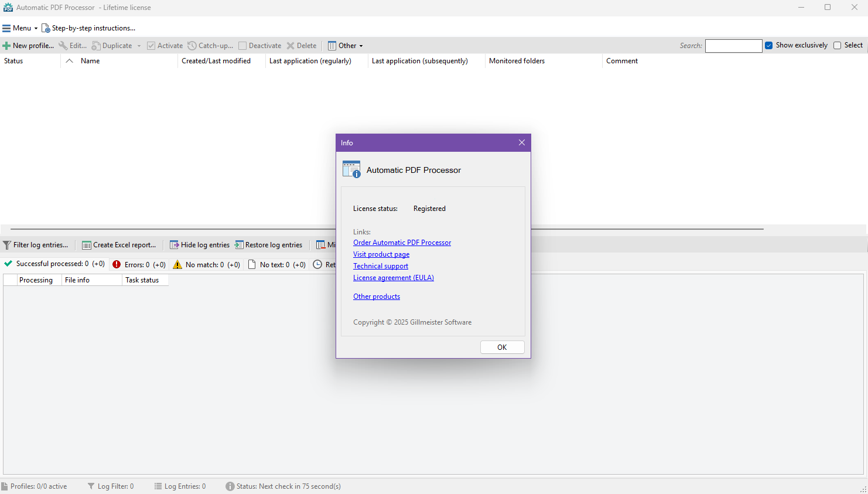
Task: Click the Duplicate profile icon
Action: pos(96,46)
